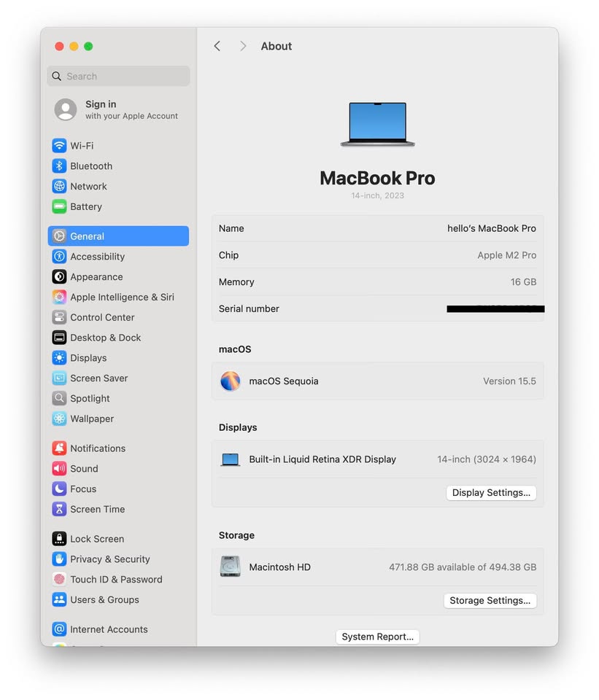This screenshot has height=700, width=599.
Task: Click the Control Center icon
Action: pos(59,317)
